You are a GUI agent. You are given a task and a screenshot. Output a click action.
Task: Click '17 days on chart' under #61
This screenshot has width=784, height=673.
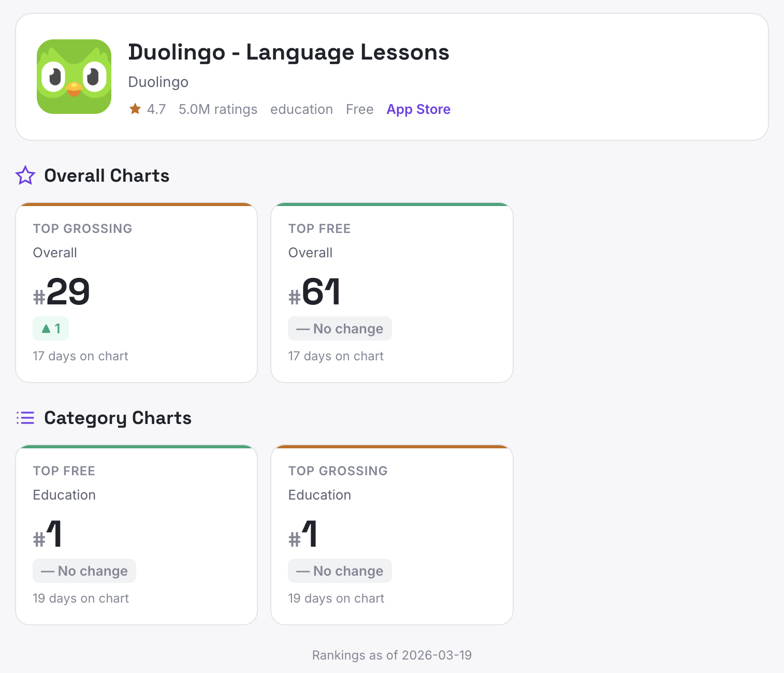[336, 356]
